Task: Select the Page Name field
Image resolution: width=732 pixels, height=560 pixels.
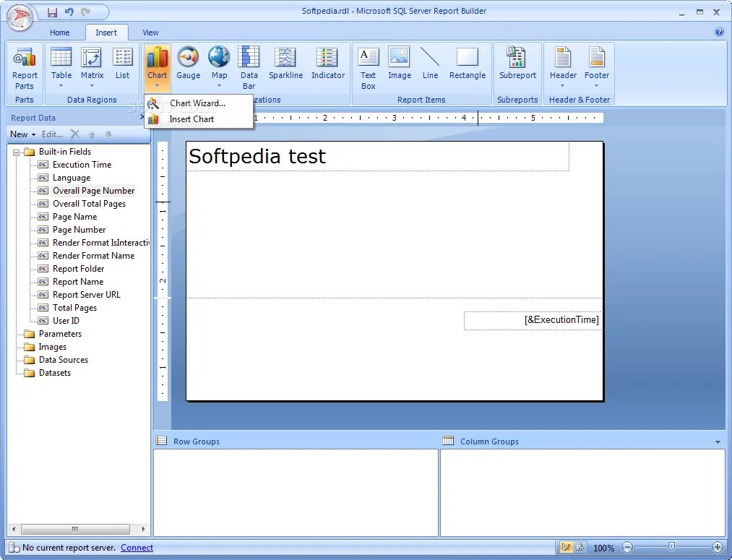Action: (74, 217)
